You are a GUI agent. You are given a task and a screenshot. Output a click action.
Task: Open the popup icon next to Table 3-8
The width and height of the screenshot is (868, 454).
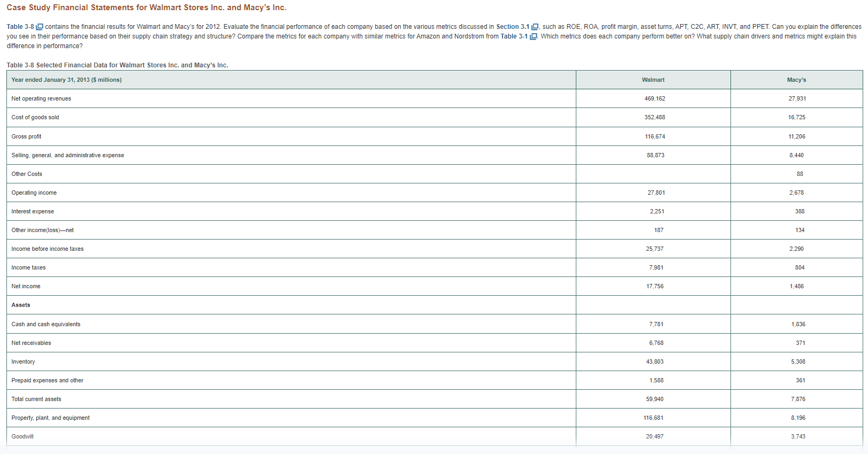click(40, 27)
